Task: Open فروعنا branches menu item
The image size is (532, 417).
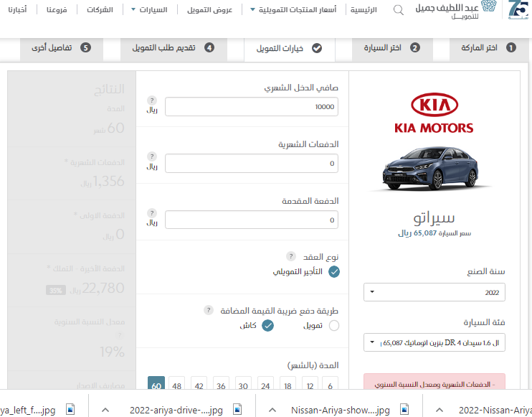Action: point(57,9)
